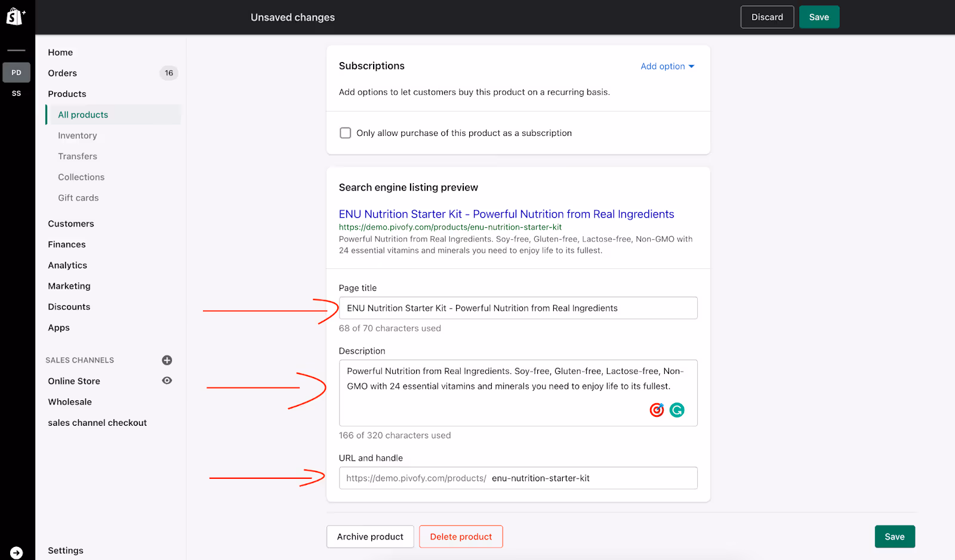The width and height of the screenshot is (955, 560).
Task: Tick 'Only allow purchase as subscription' checkbox
Action: coord(346,133)
